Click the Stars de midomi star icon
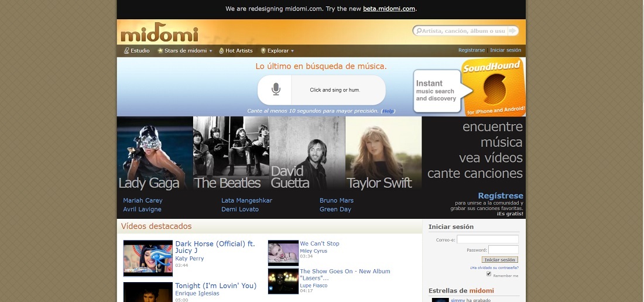The width and height of the screenshot is (644, 302). click(160, 50)
